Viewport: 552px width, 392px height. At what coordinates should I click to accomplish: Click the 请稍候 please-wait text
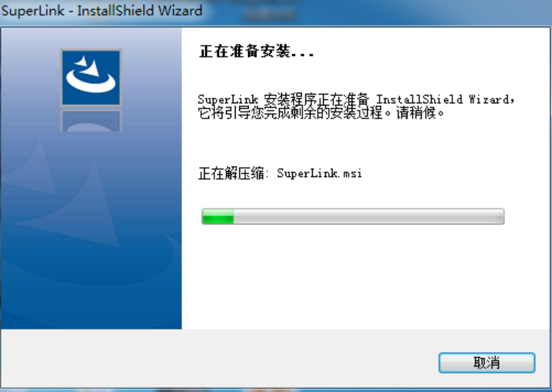[416, 113]
